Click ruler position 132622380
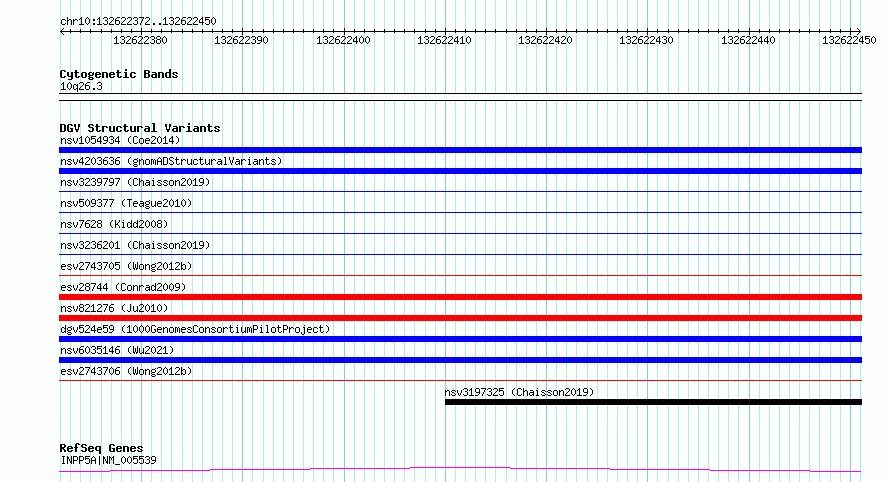 click(140, 40)
